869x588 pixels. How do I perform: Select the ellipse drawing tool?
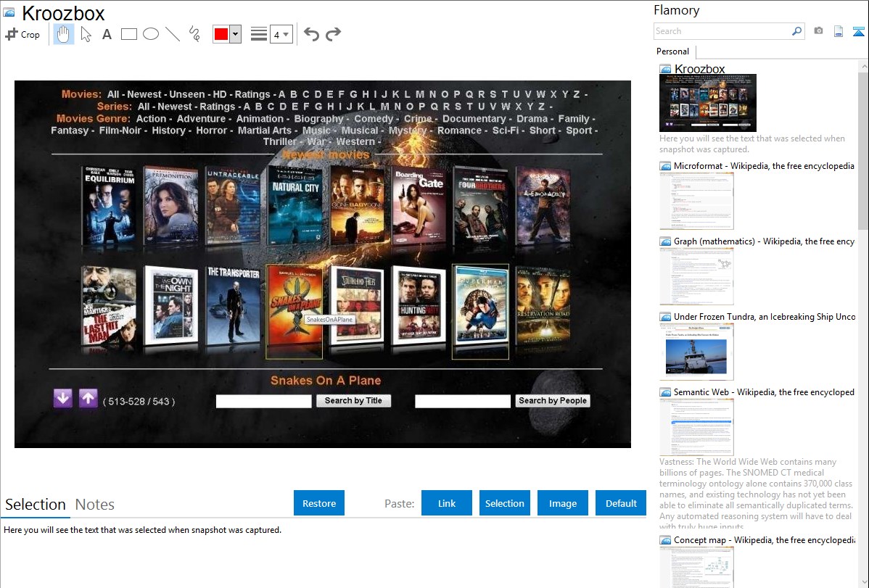coord(151,34)
